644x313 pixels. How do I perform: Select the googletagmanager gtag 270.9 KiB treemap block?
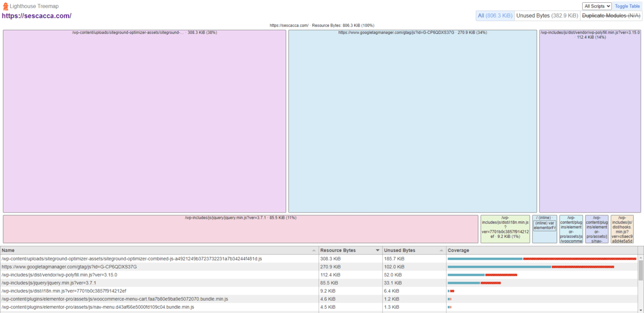[413, 121]
